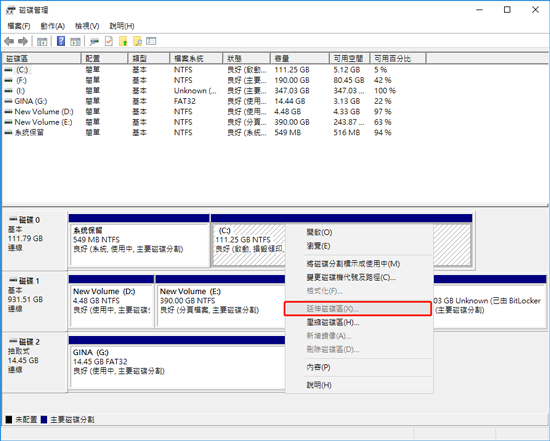Screen dimensions: 550x441
Task: Sort by the 檔案系統 column header
Action: (196, 58)
